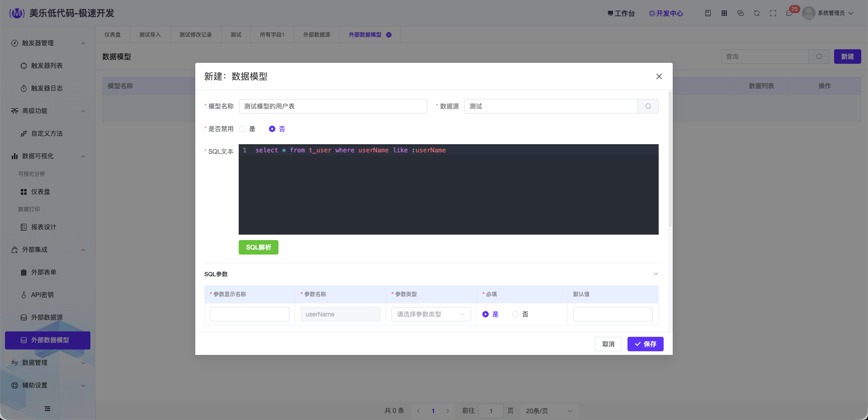Click the bookmark icon in top header

click(708, 13)
